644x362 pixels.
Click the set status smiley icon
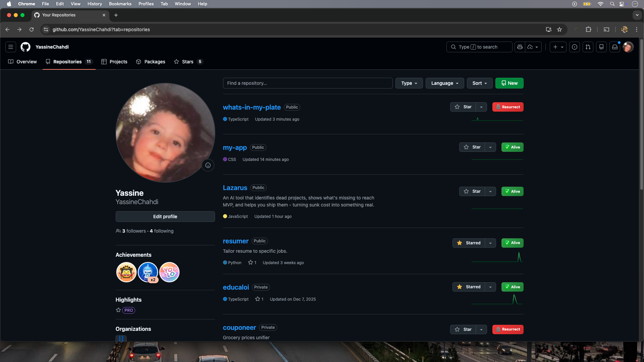(208, 165)
